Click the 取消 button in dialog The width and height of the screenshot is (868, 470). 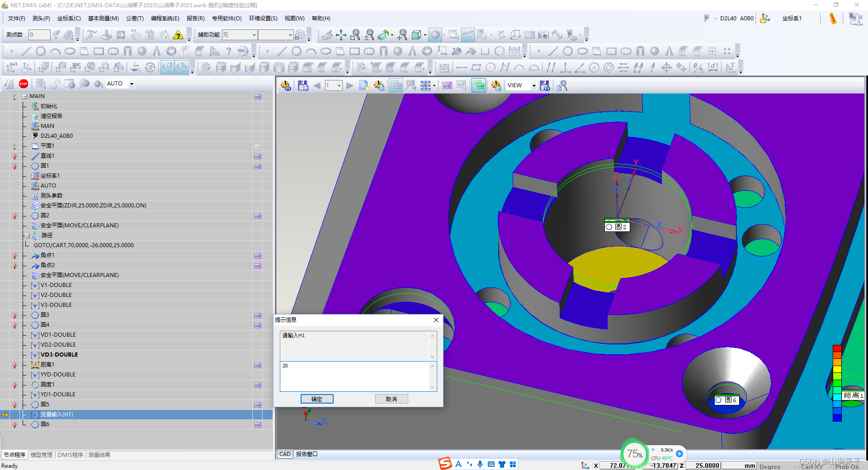(x=391, y=399)
